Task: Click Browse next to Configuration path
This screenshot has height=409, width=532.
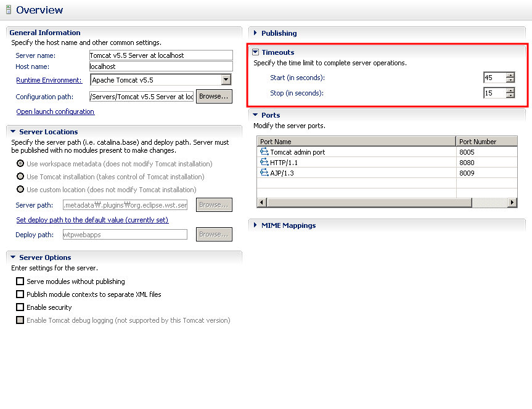Action: [x=214, y=96]
